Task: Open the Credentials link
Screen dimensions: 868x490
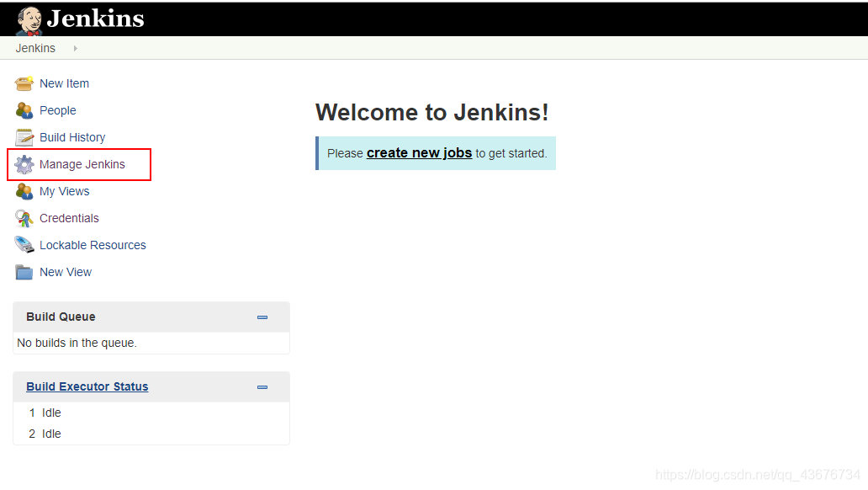Action: click(x=69, y=218)
